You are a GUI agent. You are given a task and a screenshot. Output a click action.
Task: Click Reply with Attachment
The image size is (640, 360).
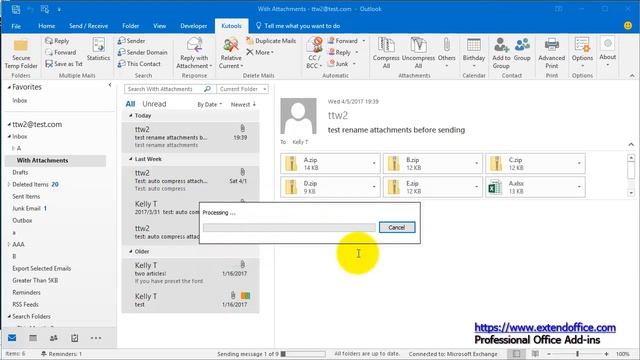tap(194, 53)
